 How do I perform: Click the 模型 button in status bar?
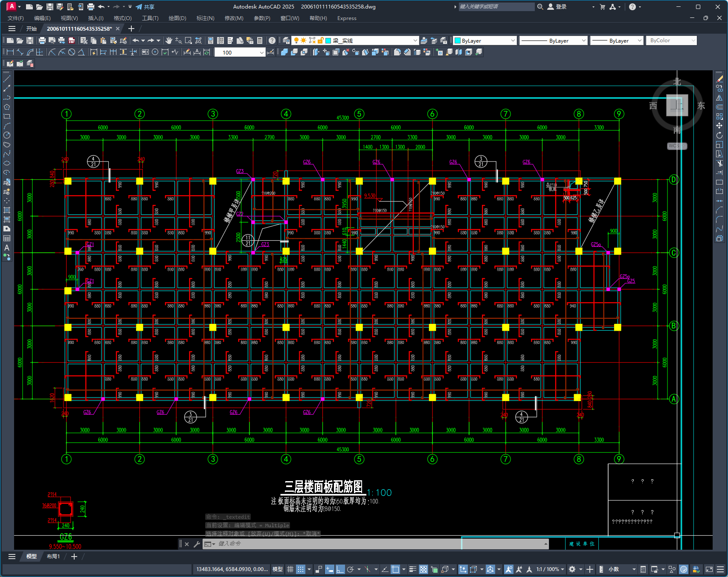click(x=278, y=569)
